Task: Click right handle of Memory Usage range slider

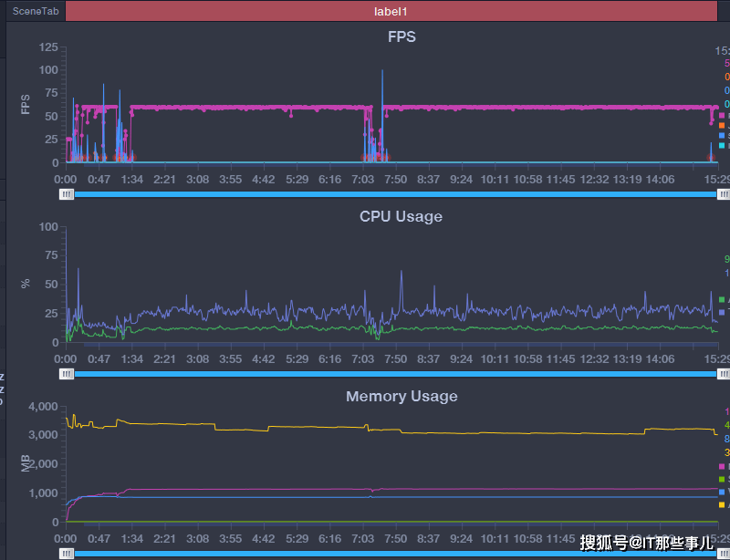Action: [x=724, y=554]
